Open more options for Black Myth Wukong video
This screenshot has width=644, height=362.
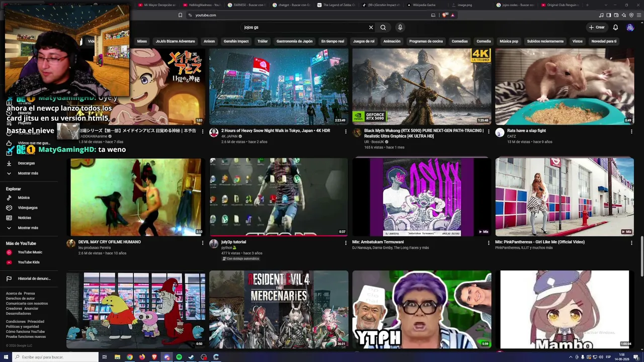coord(489,131)
